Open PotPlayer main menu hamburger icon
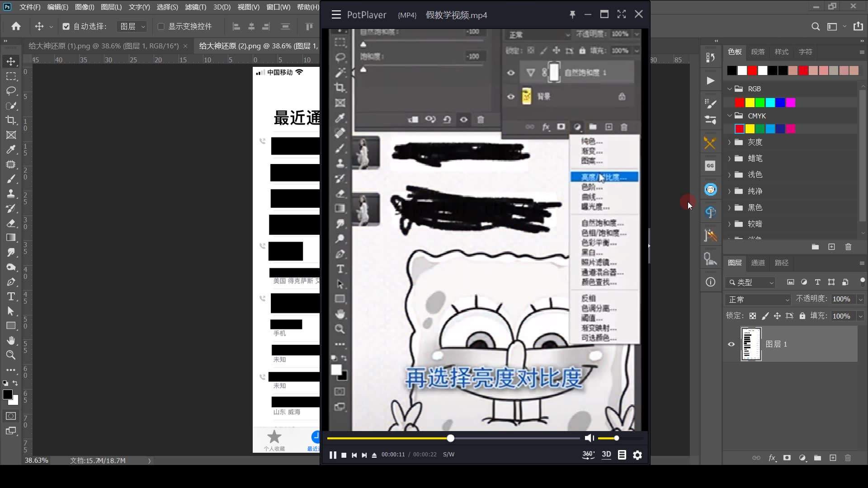868x488 pixels. (336, 15)
